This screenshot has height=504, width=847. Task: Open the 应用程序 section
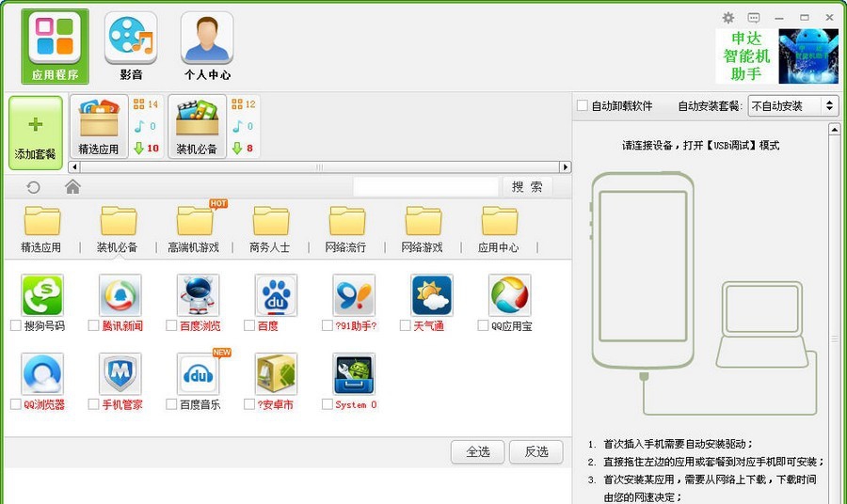click(56, 46)
